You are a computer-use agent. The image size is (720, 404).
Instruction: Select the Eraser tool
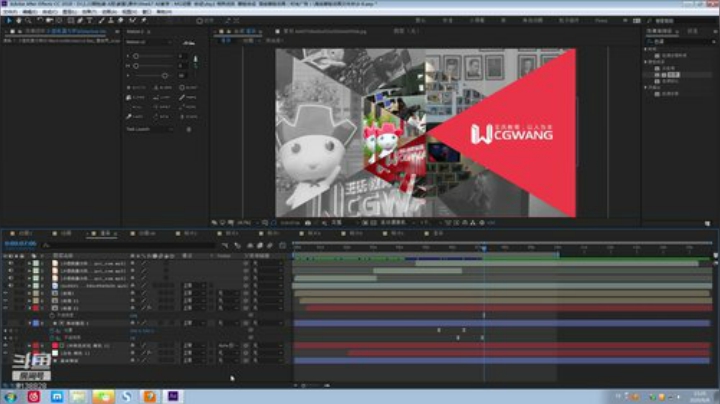pyautogui.click(x=120, y=21)
